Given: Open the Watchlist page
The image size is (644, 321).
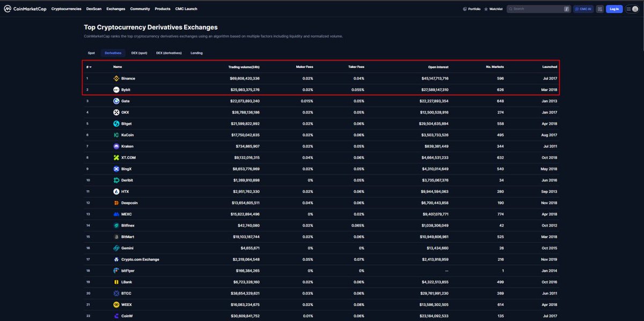Looking at the screenshot, I should [493, 9].
